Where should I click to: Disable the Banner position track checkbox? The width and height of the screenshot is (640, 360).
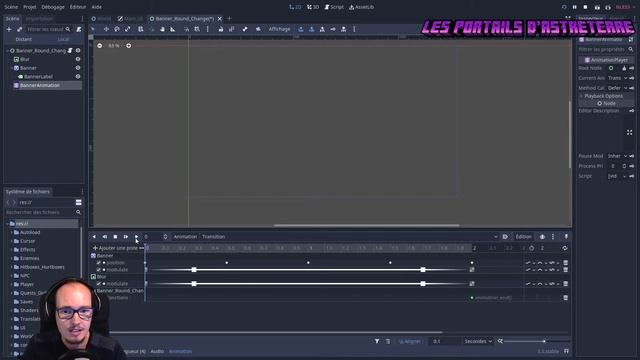coord(98,263)
